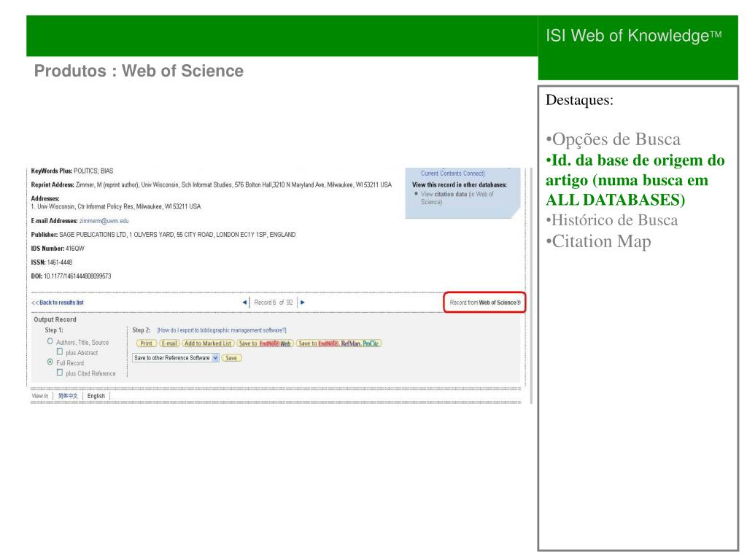Viewport: 747px width, 560px height.
Task: Click Back to results list link
Action: (x=58, y=303)
